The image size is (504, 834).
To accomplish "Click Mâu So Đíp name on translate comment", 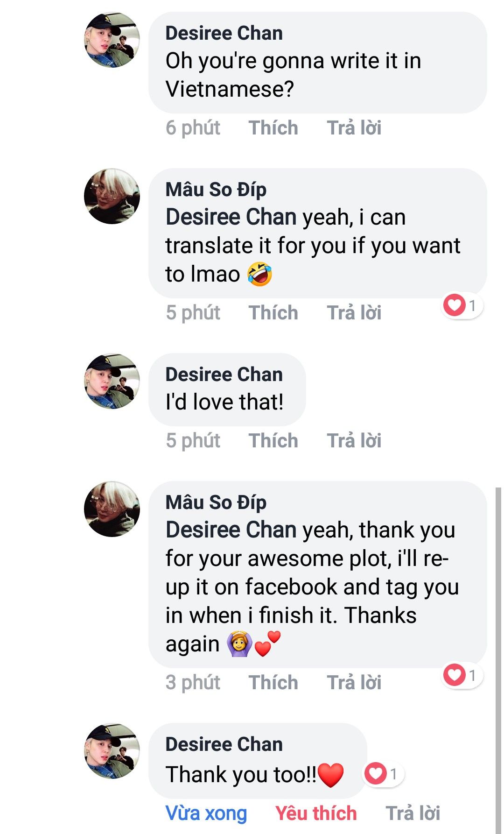I will [216, 190].
